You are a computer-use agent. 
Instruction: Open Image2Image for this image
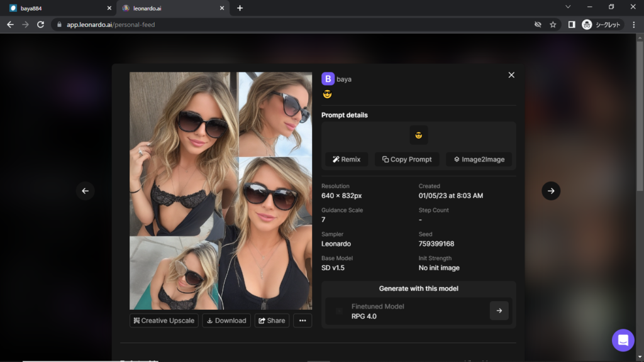tap(479, 160)
